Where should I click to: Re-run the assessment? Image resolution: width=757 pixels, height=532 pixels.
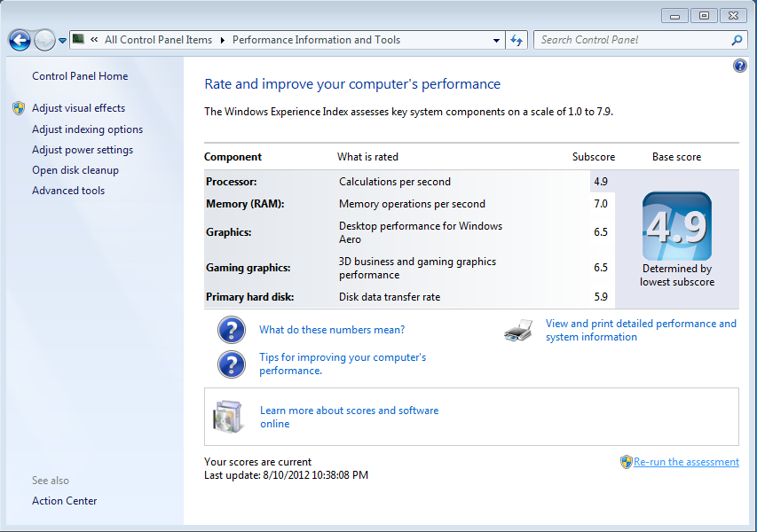(x=686, y=462)
